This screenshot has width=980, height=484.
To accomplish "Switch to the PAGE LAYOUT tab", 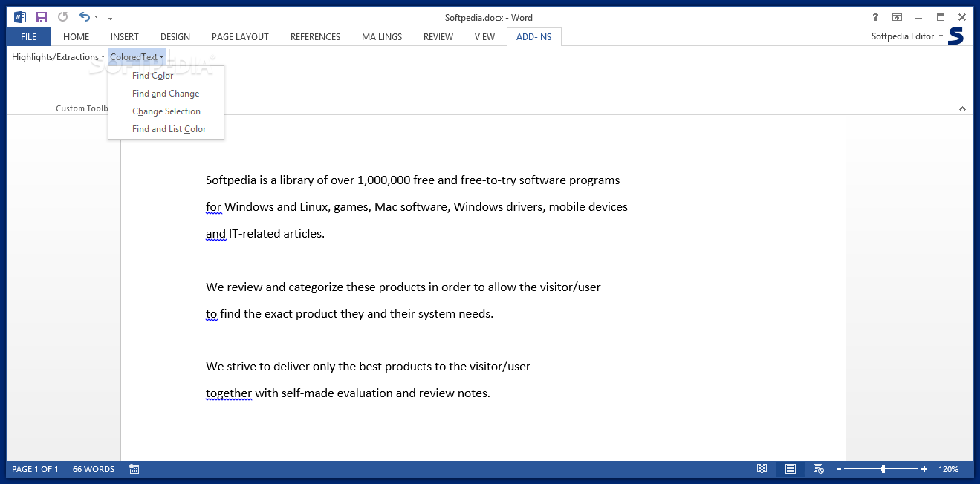I will pyautogui.click(x=240, y=36).
